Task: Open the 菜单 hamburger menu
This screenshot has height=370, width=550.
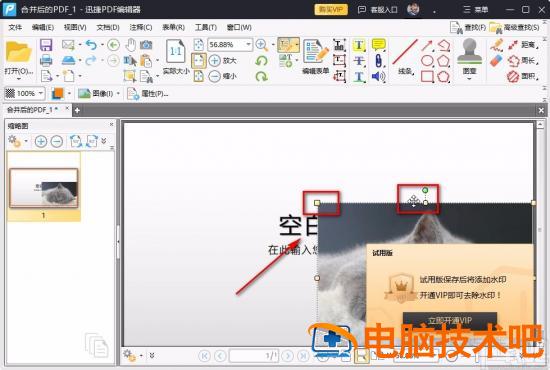Action: pos(475,9)
